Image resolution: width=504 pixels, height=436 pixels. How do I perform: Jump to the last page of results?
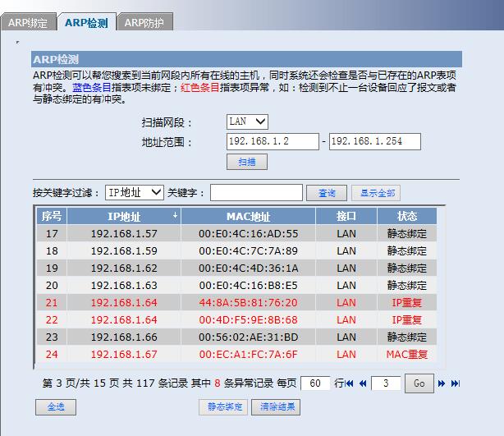(x=456, y=383)
